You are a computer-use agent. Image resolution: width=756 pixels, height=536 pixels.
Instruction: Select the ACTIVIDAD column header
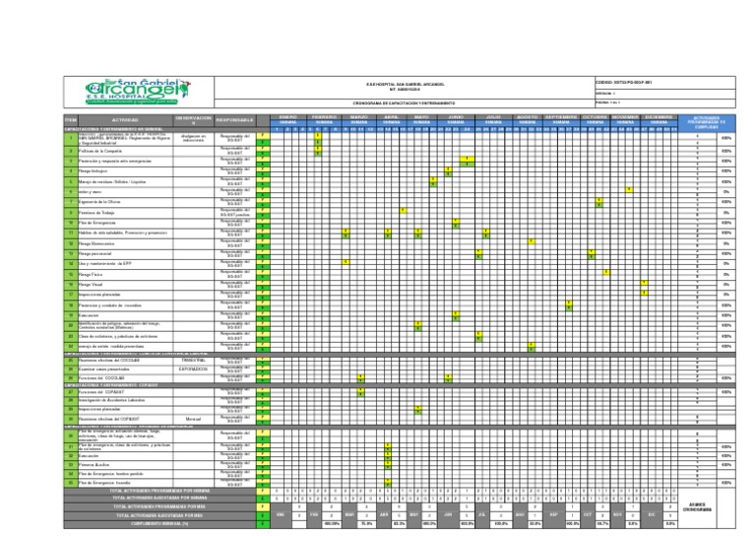coord(125,119)
